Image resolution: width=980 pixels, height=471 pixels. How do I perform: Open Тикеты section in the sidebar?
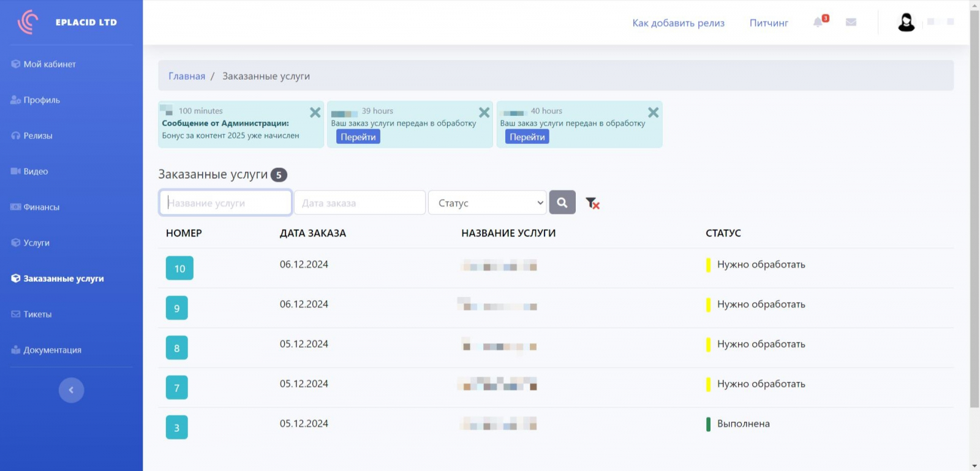[37, 314]
